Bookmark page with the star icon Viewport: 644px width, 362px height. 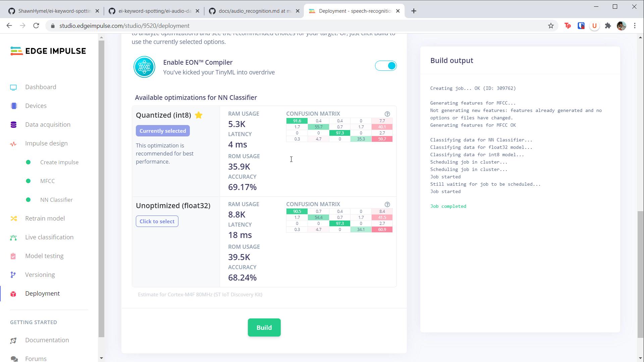(551, 26)
